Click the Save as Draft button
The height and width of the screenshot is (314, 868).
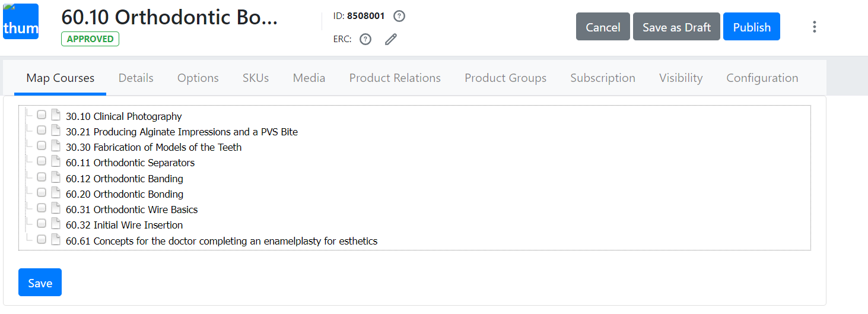pyautogui.click(x=676, y=27)
